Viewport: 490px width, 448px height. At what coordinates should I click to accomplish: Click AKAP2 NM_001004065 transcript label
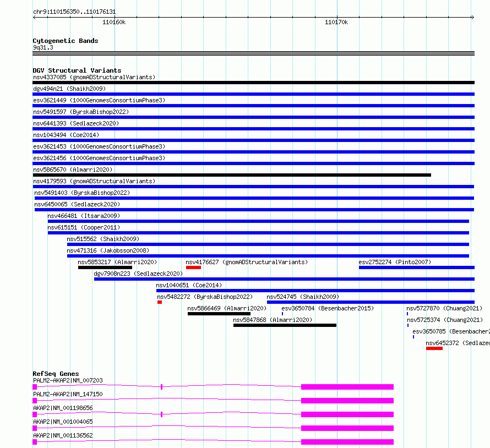click(63, 422)
